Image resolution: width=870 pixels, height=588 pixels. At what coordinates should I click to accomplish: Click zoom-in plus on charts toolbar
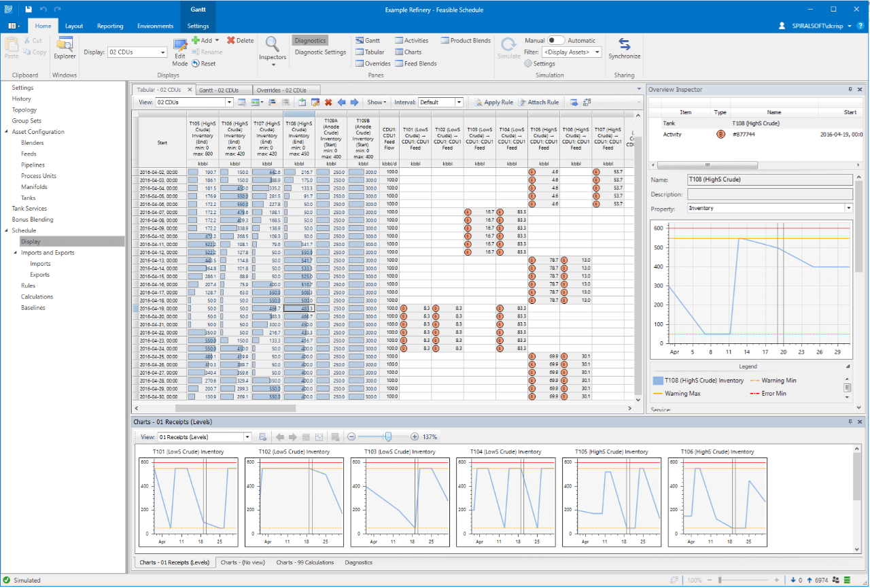click(x=415, y=437)
